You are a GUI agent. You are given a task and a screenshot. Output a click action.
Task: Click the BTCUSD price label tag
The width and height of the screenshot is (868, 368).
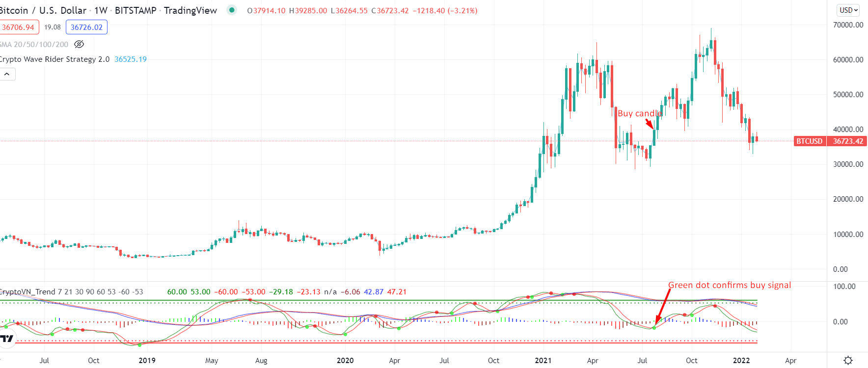tap(810, 141)
